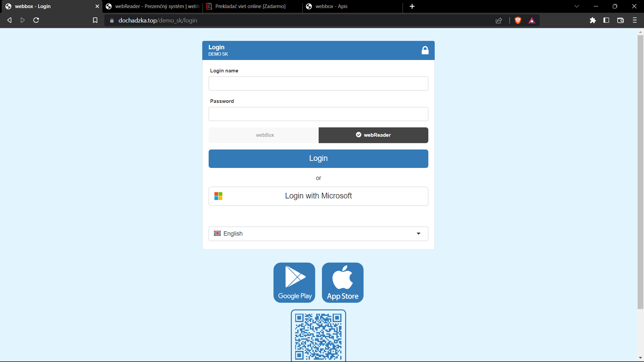644x362 pixels.
Task: Click Login with Microsoft
Action: click(x=318, y=196)
